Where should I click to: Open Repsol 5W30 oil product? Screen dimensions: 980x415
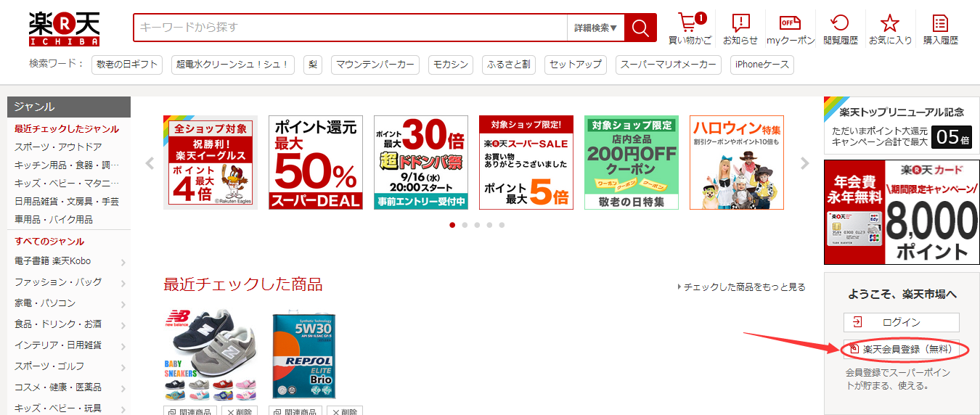tap(303, 355)
